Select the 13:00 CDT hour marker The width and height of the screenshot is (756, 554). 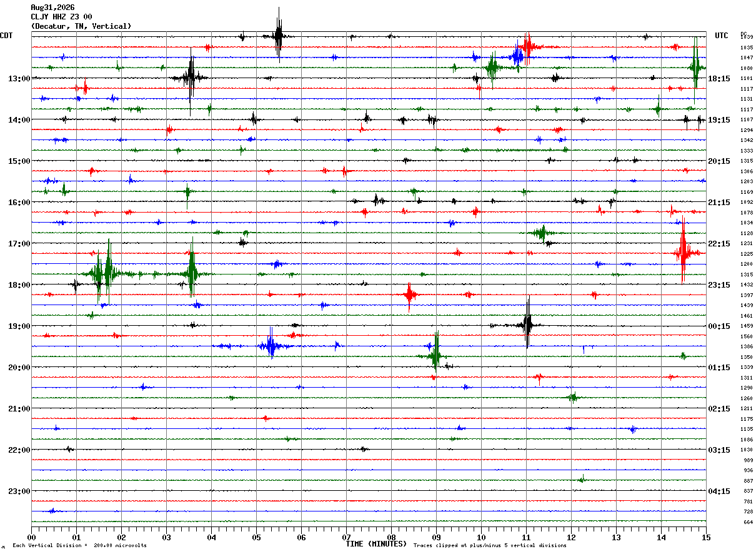19,79
